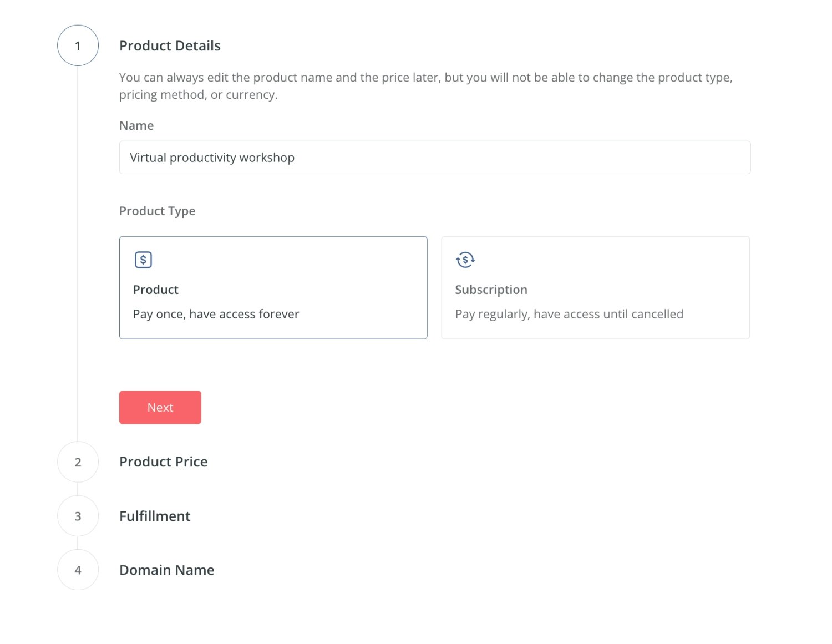Image resolution: width=832 pixels, height=644 pixels.
Task: Select the step 3 circle indicator
Action: point(78,516)
